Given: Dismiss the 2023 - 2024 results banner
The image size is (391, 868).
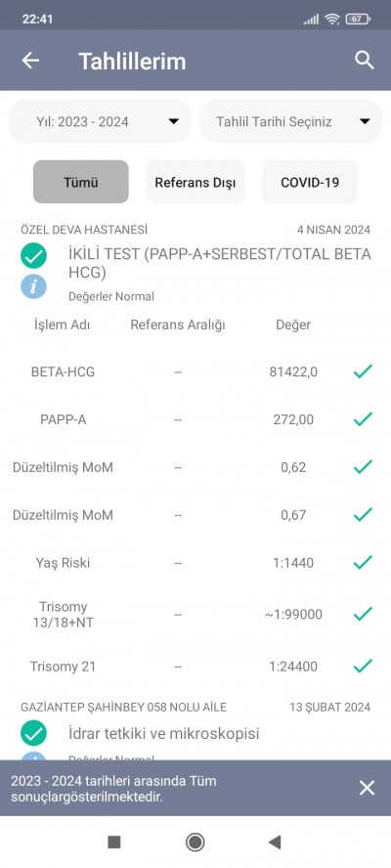Looking at the screenshot, I should [x=368, y=788].
